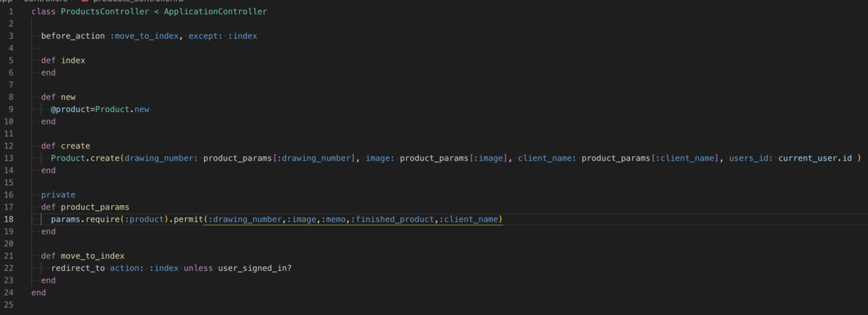Screen dimensions: 868x315
Task: Click the :memo symbol in permit list
Action: (333, 219)
